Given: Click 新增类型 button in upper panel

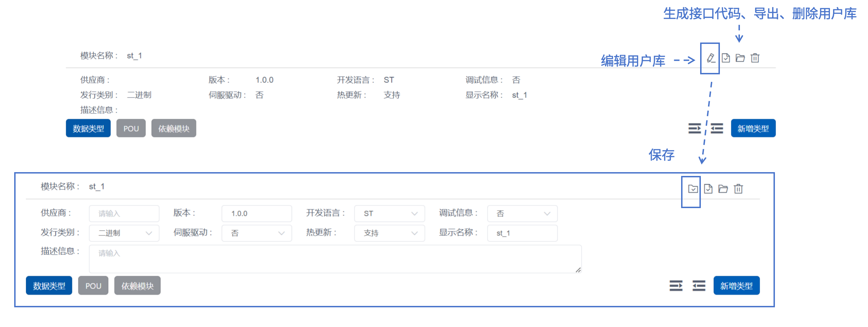Looking at the screenshot, I should [753, 128].
